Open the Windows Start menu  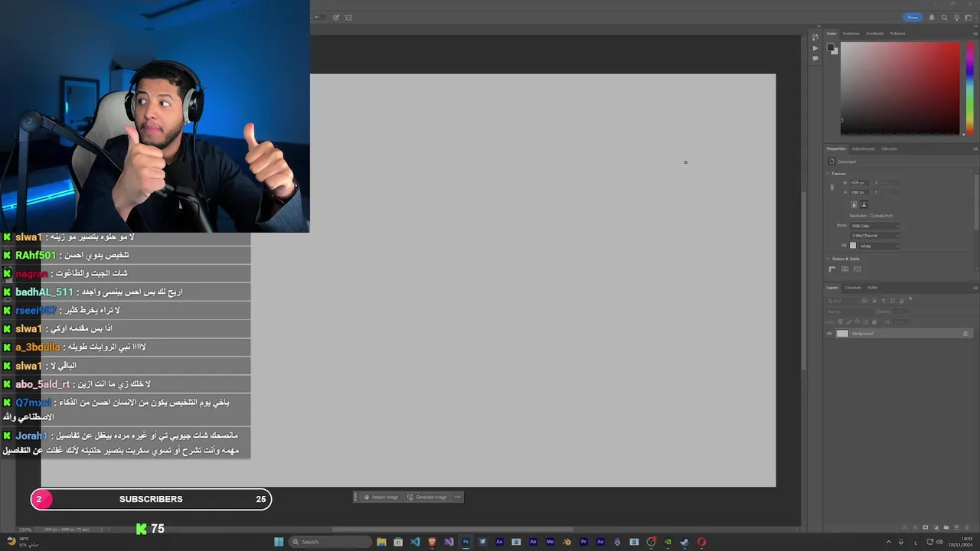(279, 542)
